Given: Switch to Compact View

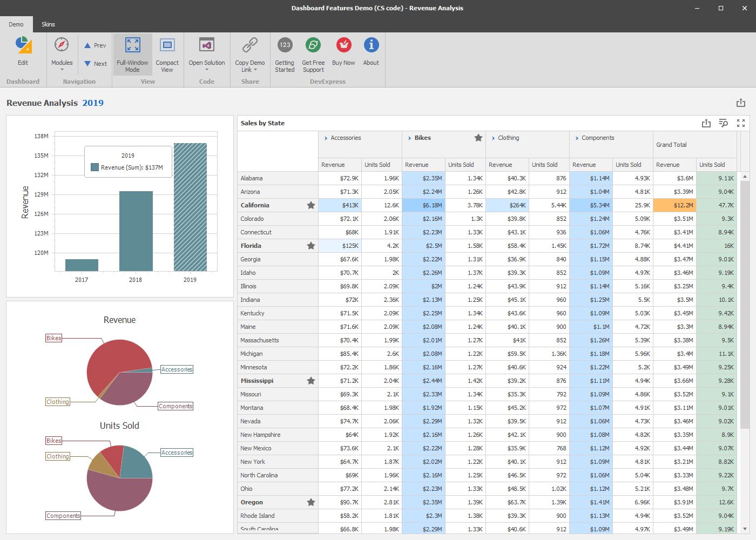Looking at the screenshot, I should tap(167, 53).
